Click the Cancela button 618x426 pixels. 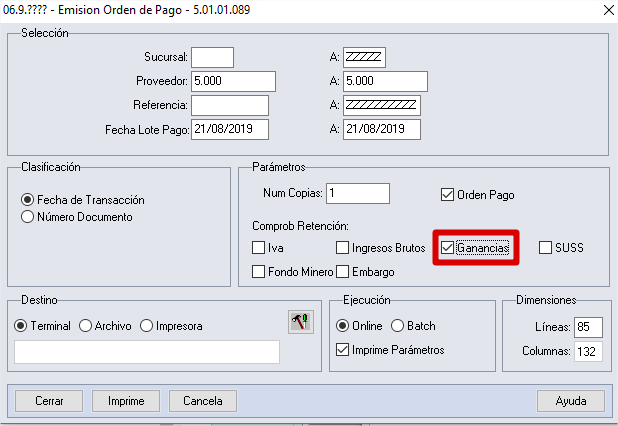coord(203,401)
